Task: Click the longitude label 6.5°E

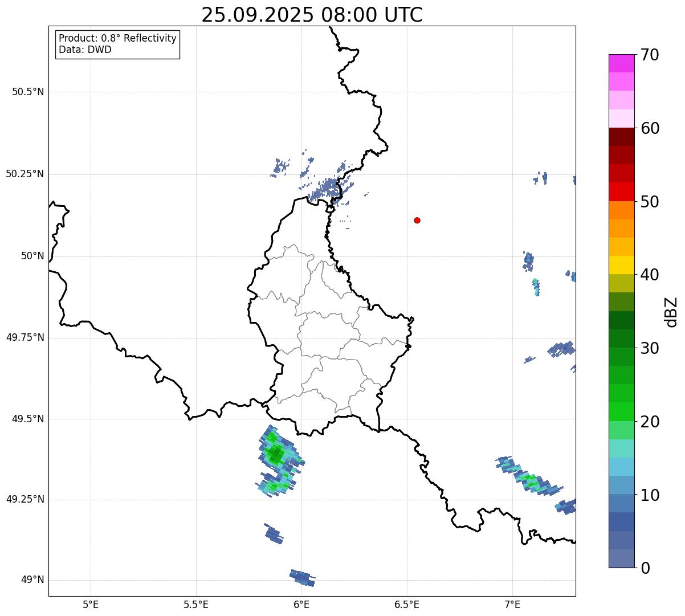Action: tap(407, 604)
